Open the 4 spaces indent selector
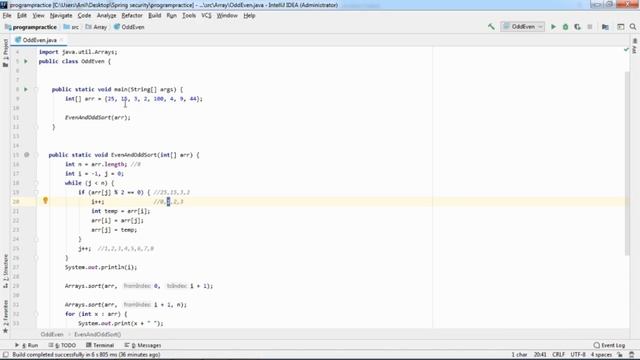The width and height of the screenshot is (640, 360). click(601, 355)
